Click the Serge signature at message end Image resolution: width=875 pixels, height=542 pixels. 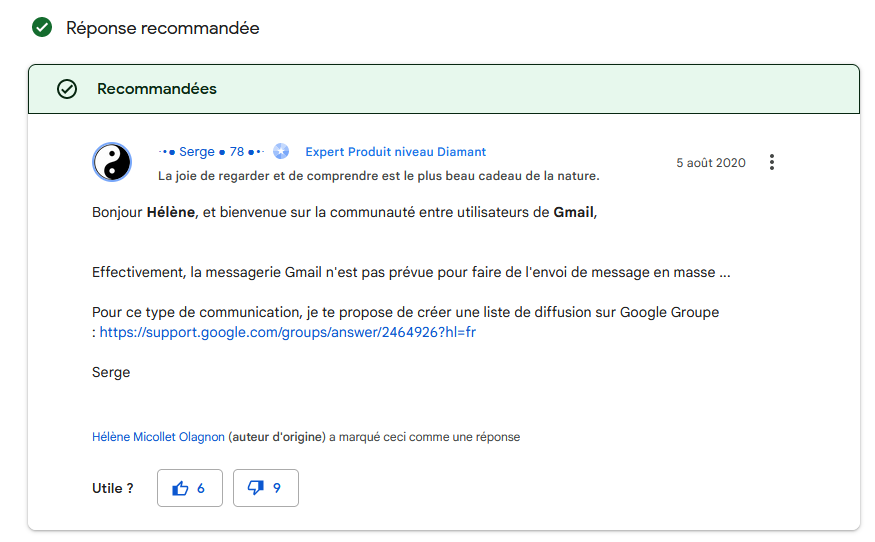tap(111, 372)
